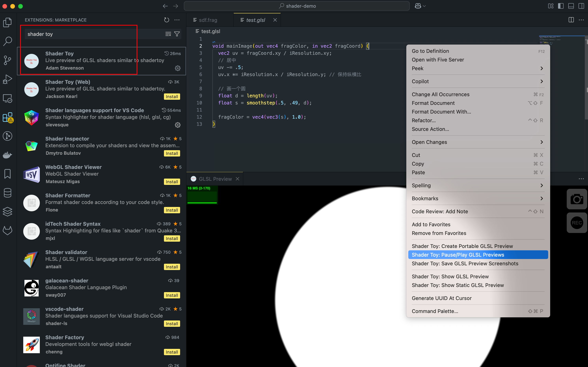The width and height of the screenshot is (588, 367).
Task: Go back with the navigation arrow
Action: coord(165,6)
